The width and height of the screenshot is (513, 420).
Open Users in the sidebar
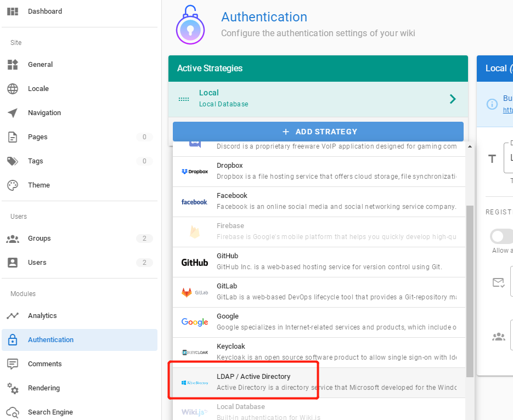coord(80,263)
